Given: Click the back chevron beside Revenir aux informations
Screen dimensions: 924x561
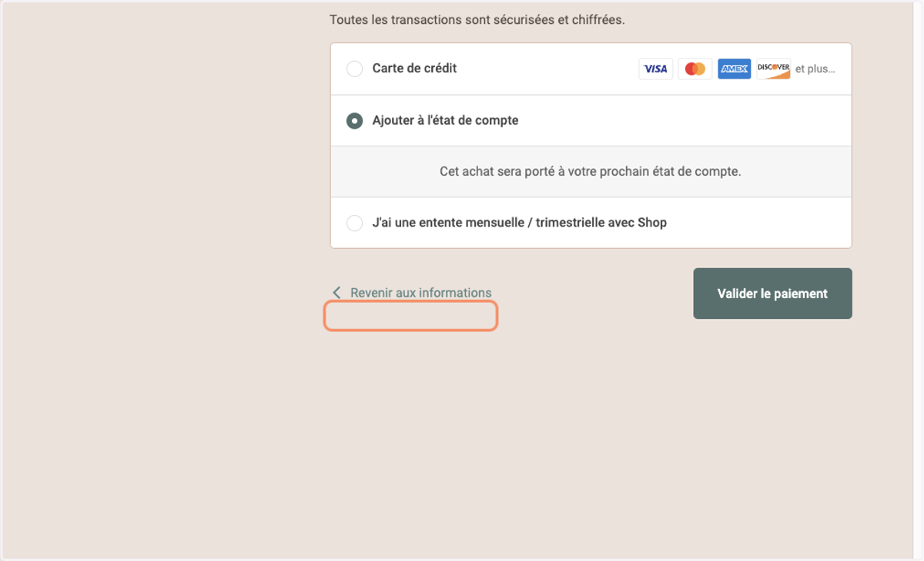Looking at the screenshot, I should [336, 293].
